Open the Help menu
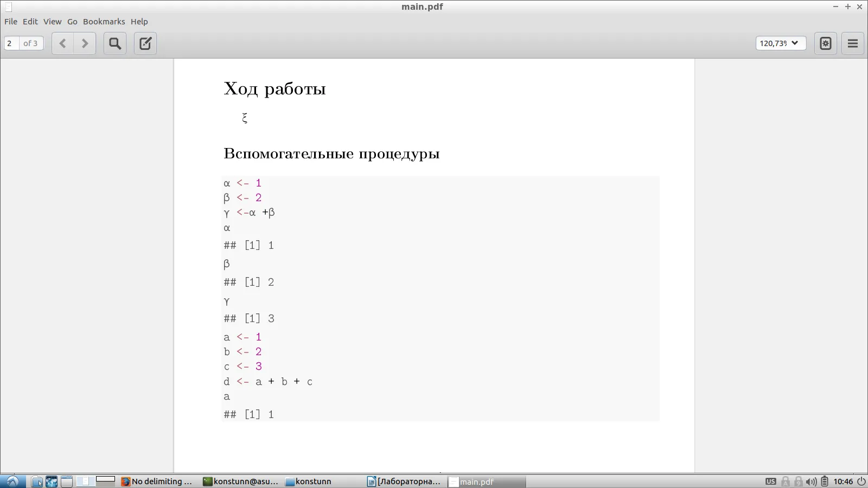The width and height of the screenshot is (868, 488). point(139,22)
